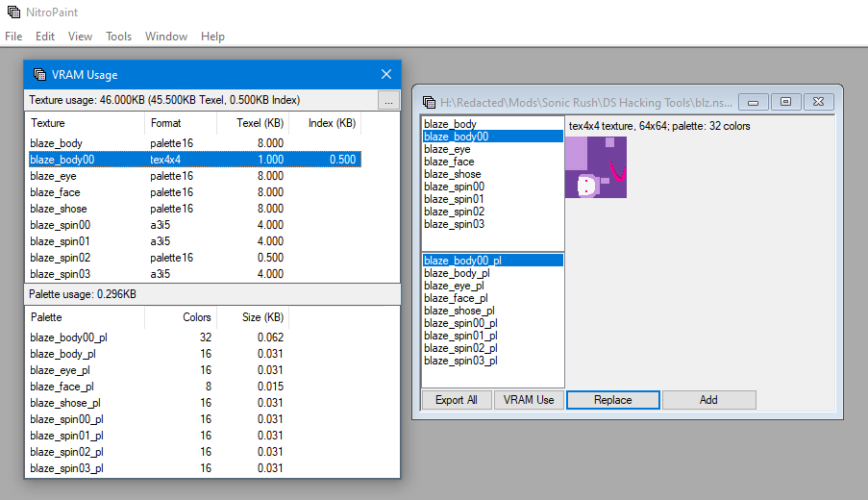This screenshot has height=500, width=868.
Task: Select blaze_spin00 in editor texture list
Action: [493, 187]
